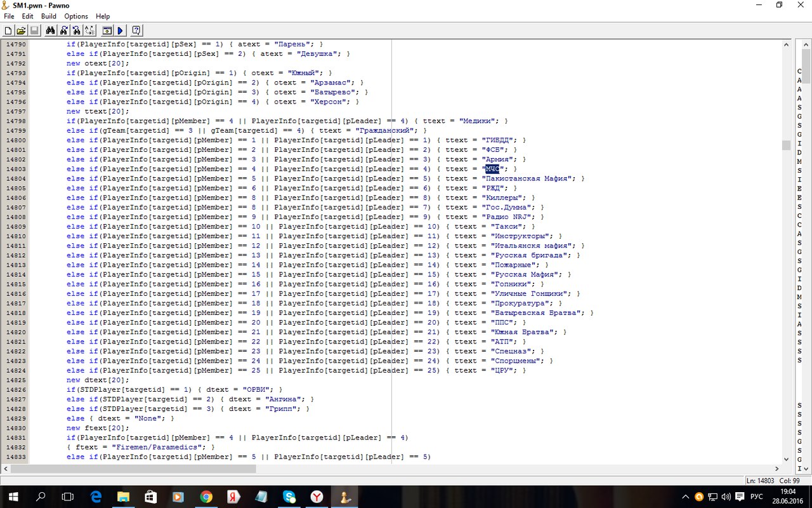The width and height of the screenshot is (812, 508).
Task: Click the editor horizontal scrollbar thumb
Action: click(133, 469)
